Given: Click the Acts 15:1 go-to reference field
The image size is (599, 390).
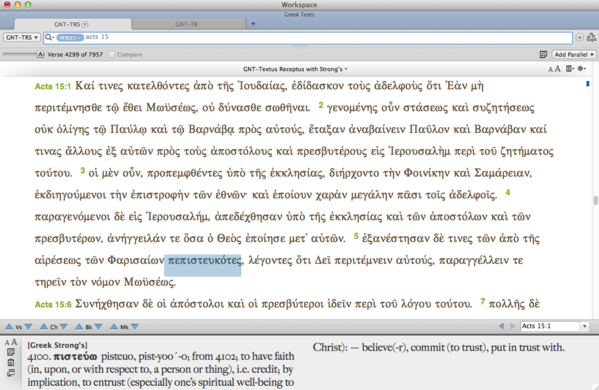Looking at the screenshot, I should click(550, 326).
